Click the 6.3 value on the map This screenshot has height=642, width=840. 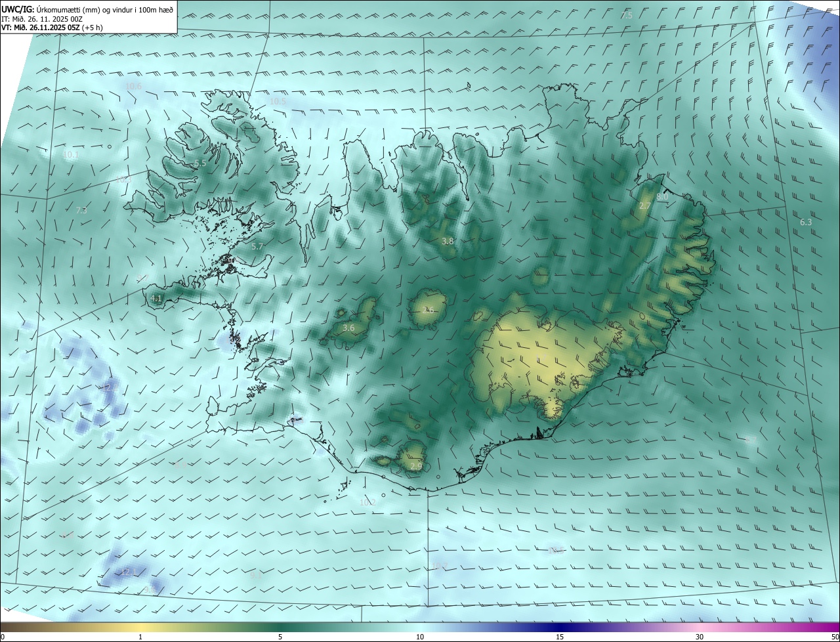[x=806, y=223]
